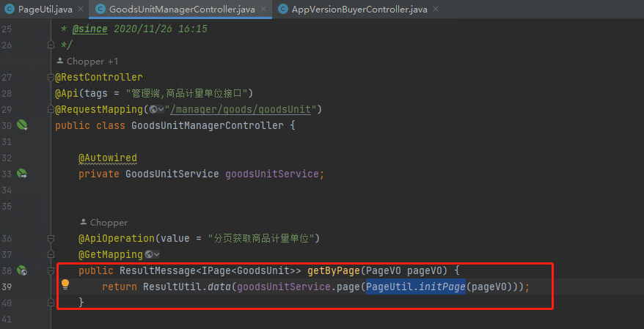Click the Chopper author hint above @ApiOperation
644x329 pixels.
click(104, 222)
